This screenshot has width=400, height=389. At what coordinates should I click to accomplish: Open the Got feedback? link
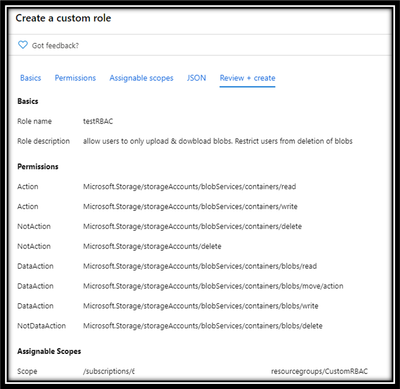click(55, 46)
